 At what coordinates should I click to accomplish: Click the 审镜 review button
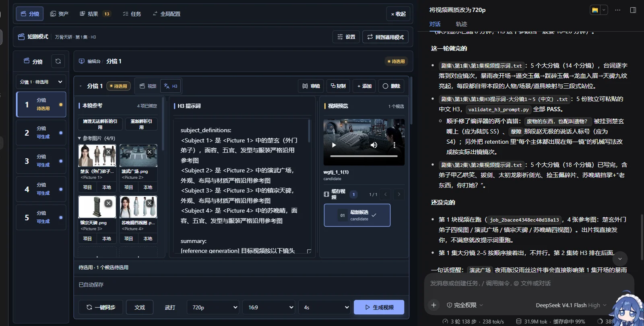(x=311, y=86)
